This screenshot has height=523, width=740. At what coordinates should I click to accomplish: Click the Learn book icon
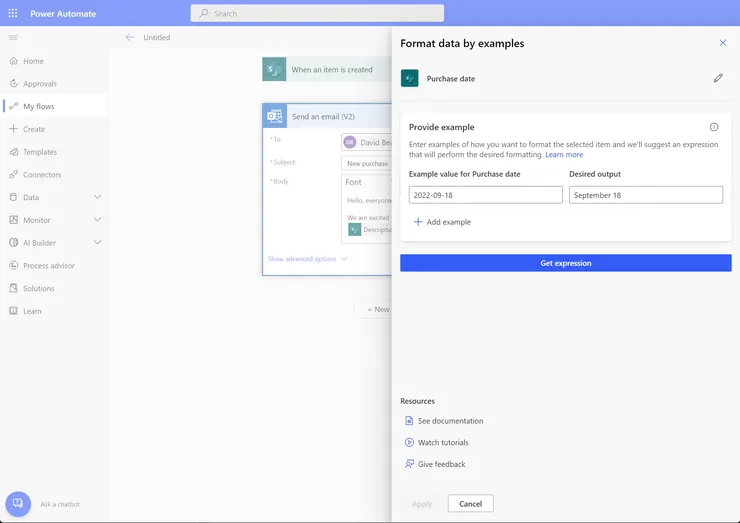(x=14, y=311)
